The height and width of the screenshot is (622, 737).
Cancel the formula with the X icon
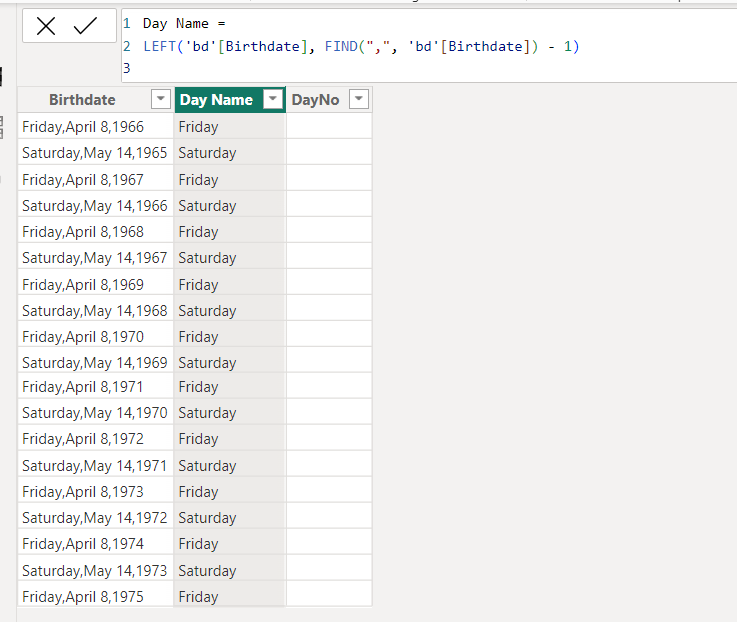[46, 26]
